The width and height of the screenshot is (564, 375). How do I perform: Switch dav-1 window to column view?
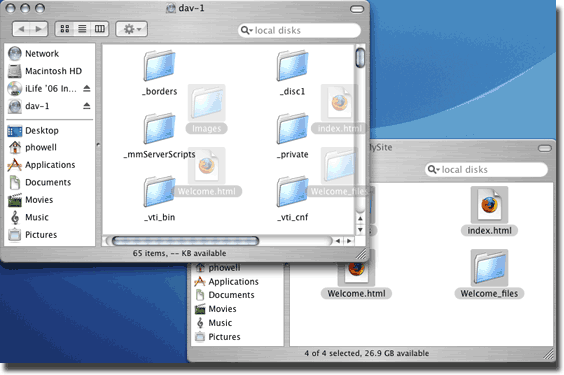click(100, 29)
